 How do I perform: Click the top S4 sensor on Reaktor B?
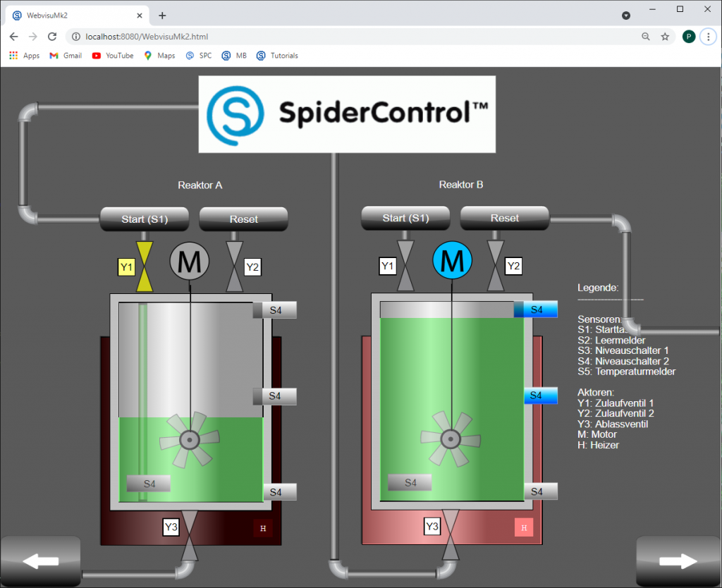click(536, 309)
